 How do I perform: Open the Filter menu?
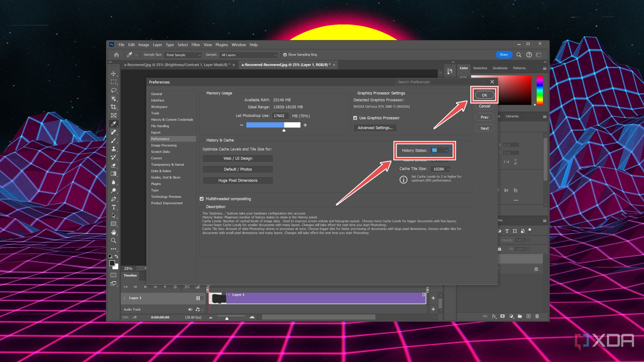pos(195,45)
